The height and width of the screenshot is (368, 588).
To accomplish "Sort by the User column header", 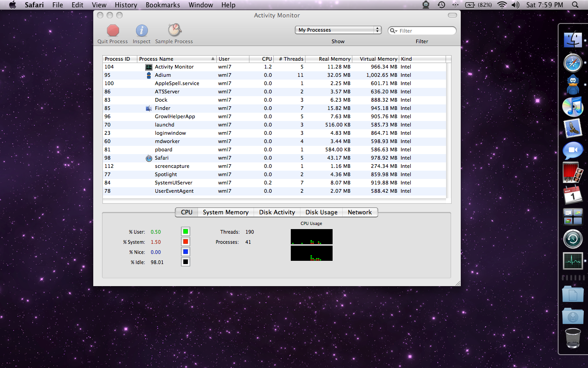I will tap(233, 59).
